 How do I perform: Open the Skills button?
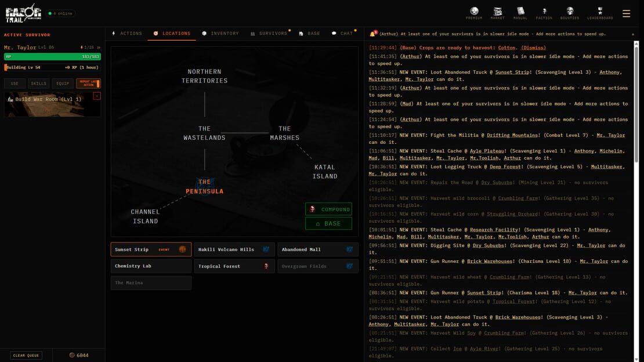point(39,84)
